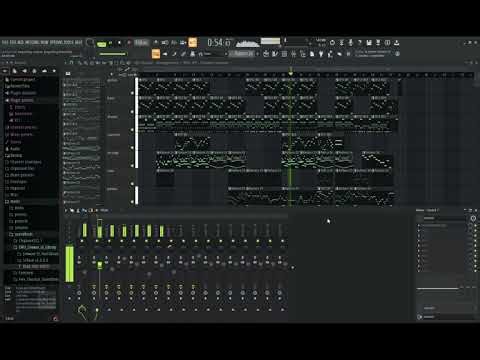This screenshot has height=360, width=480.
Task: Click the clock icon atop mixer effects panel
Action: [473, 218]
